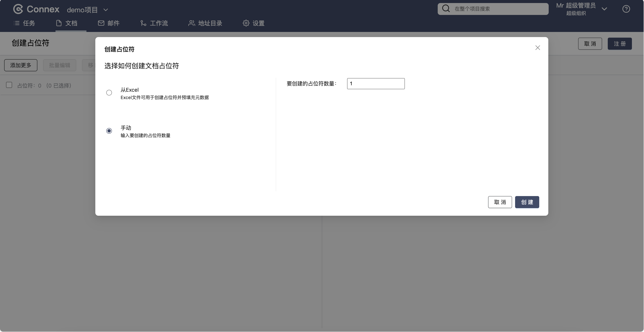Screen dimensions: 644x332
Task: Close the 创建占位符 dialog with X
Action: click(538, 48)
